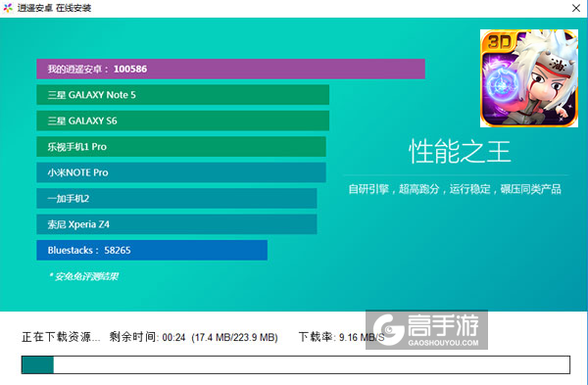Click the 三星 GALAXY Note 5 bar
Image resolution: width=588 pixels, height=385 pixels.
click(182, 95)
